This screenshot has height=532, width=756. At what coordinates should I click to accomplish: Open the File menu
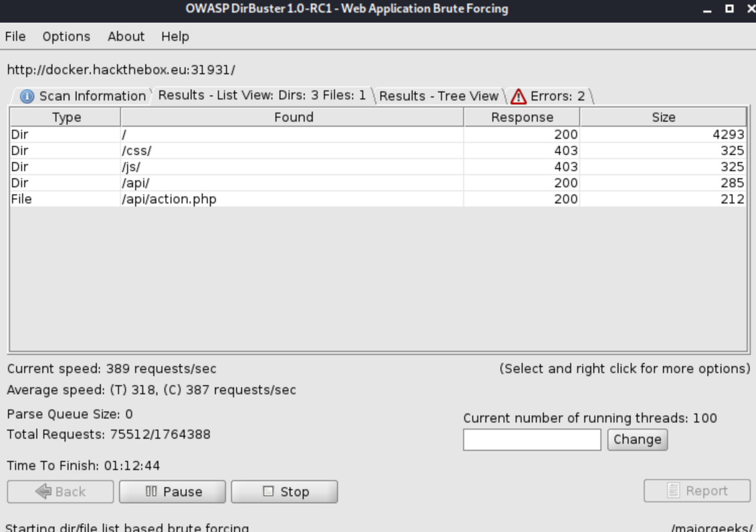[15, 36]
